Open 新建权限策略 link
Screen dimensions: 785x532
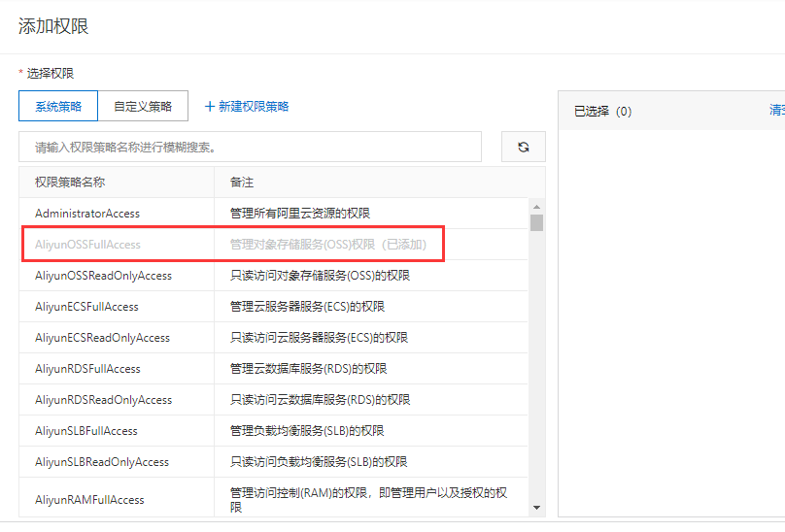point(247,106)
